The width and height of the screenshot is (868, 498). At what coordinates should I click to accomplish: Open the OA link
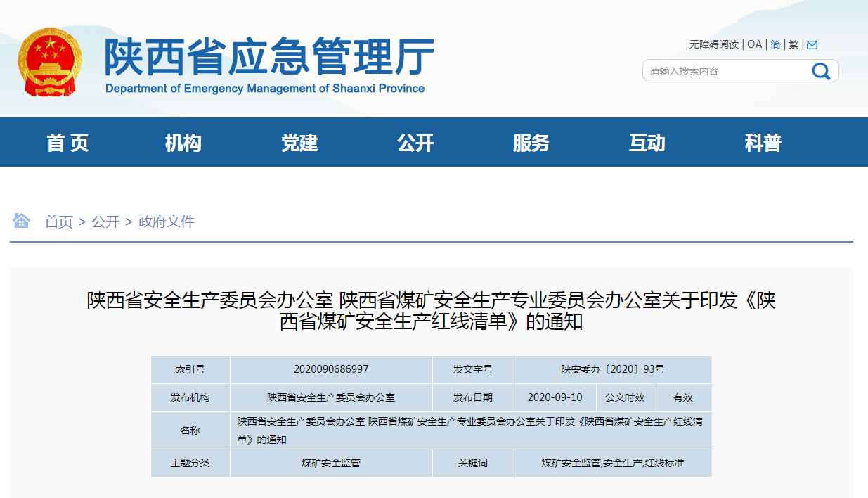[754, 44]
